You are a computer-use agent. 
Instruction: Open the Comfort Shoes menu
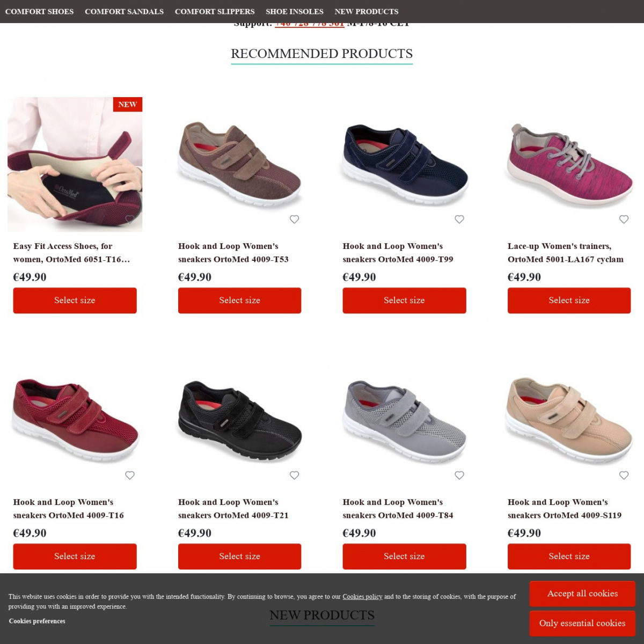(39, 11)
